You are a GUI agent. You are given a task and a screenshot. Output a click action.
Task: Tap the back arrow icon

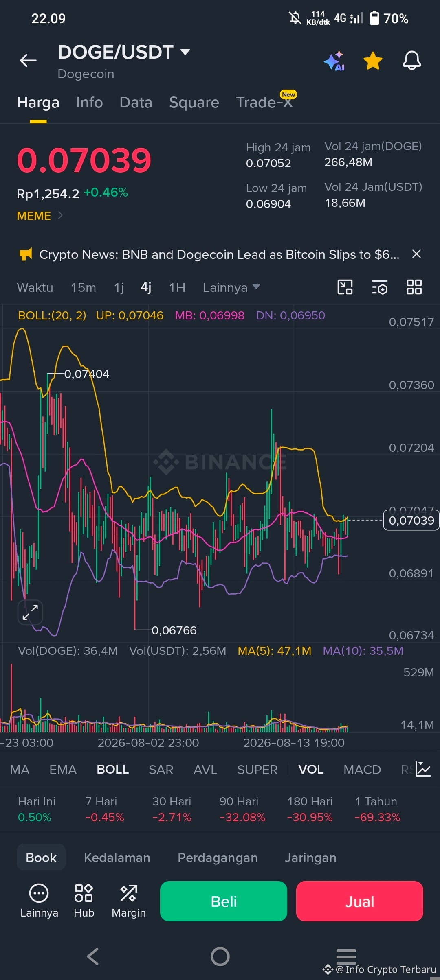(x=28, y=60)
